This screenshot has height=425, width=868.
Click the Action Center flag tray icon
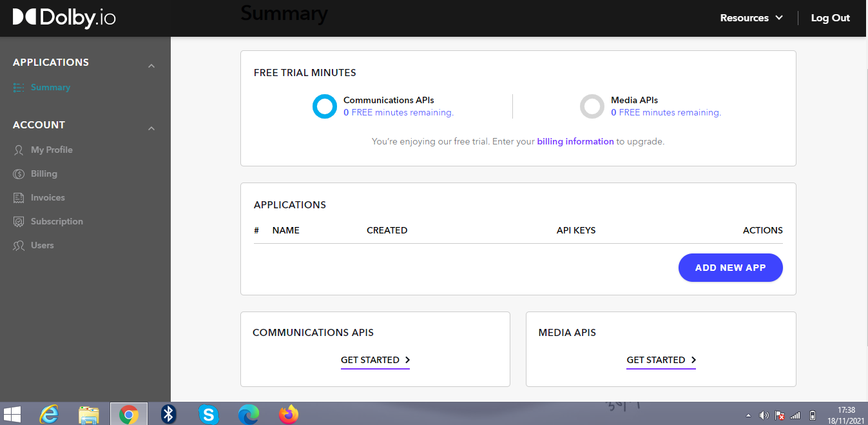pyautogui.click(x=780, y=415)
